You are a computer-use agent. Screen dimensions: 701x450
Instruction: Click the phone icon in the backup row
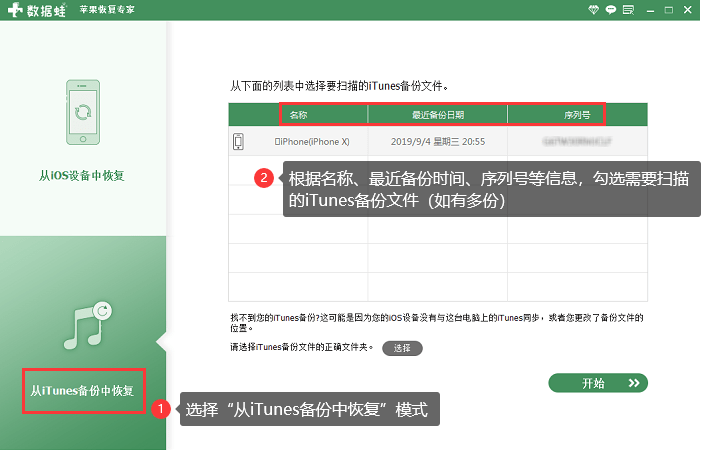238,142
